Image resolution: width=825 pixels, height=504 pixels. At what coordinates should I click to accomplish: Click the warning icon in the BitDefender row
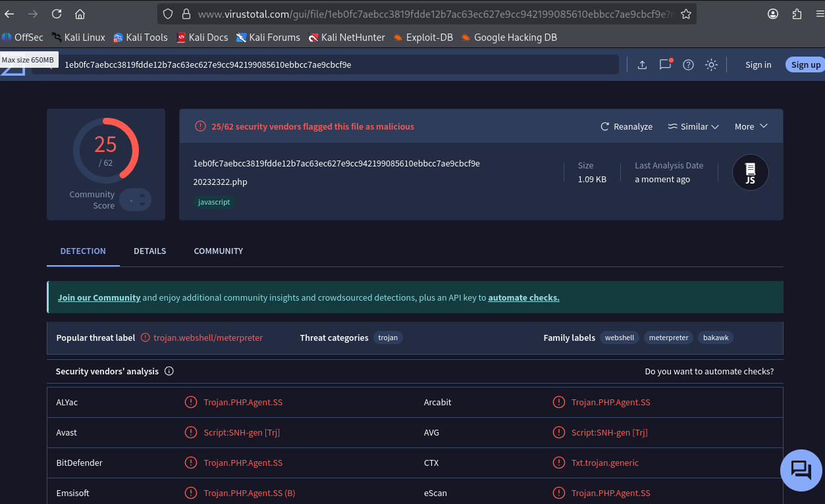point(191,463)
